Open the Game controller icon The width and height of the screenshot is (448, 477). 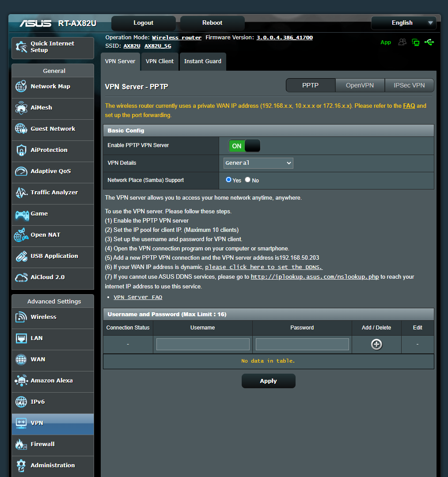point(22,215)
